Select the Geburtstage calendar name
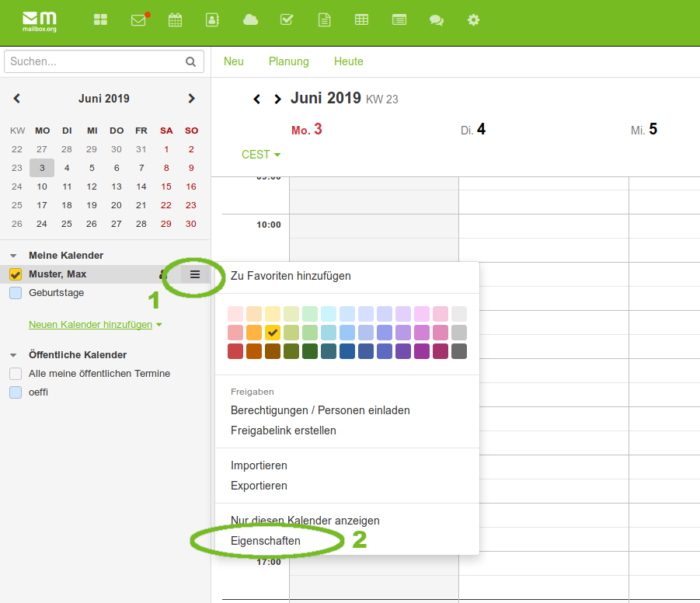The height and width of the screenshot is (603, 700). click(x=56, y=293)
